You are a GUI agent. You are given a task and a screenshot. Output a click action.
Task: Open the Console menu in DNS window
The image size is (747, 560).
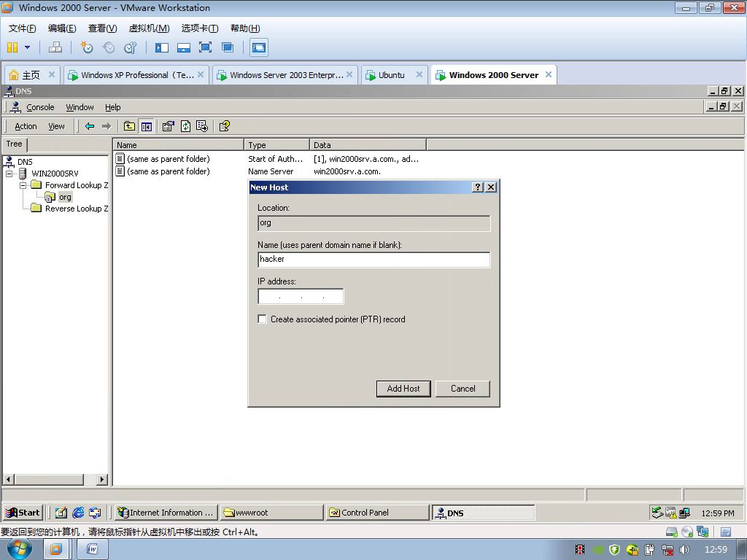[x=40, y=107]
